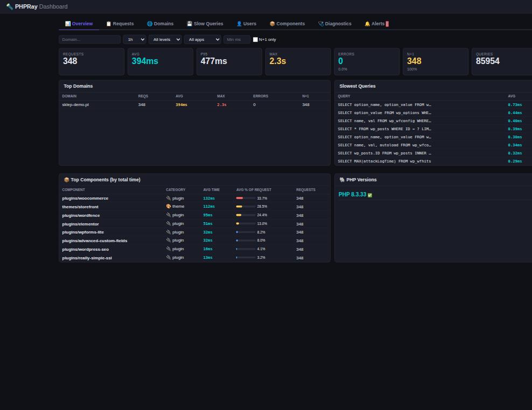532x410 pixels.
Task: Click the PHP 8.3.33 version link
Action: 352,195
